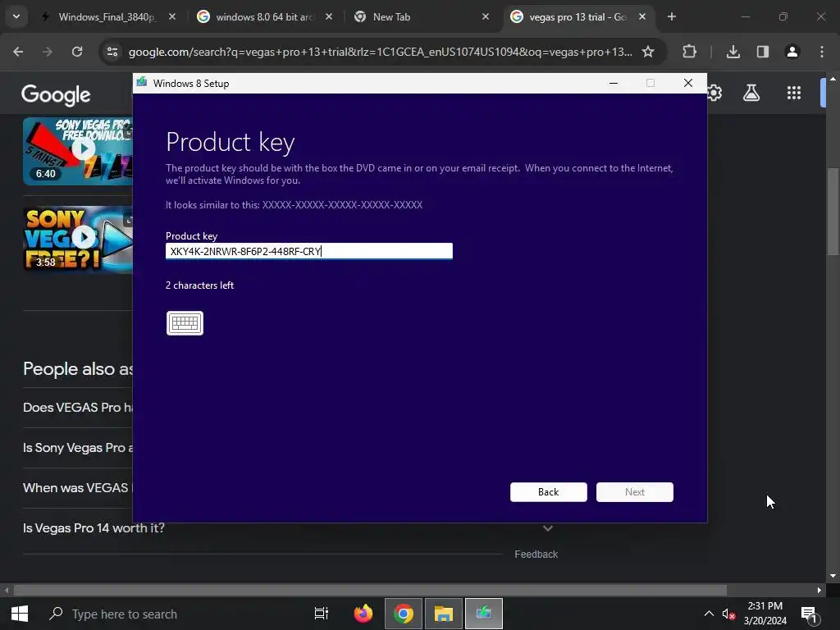Open the Google settings gear icon
The image size is (840, 630).
(x=715, y=94)
